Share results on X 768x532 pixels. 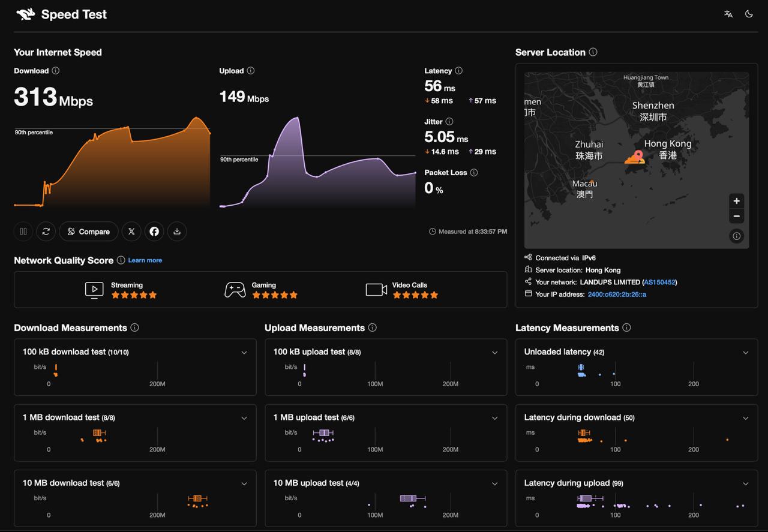pos(131,232)
